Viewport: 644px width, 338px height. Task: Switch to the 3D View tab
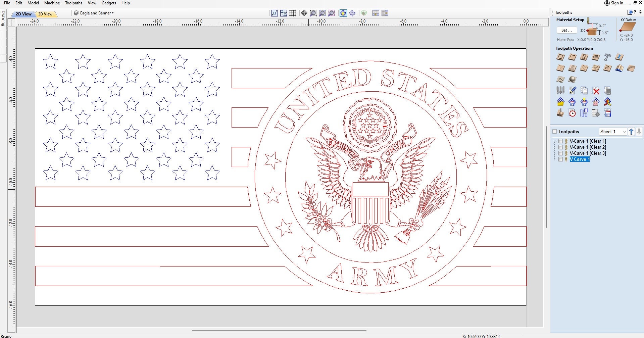coord(46,14)
